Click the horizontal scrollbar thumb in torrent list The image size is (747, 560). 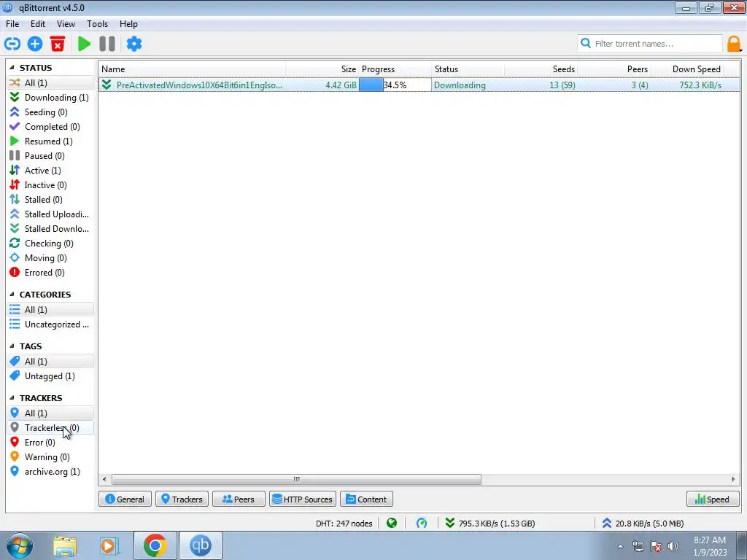click(296, 479)
